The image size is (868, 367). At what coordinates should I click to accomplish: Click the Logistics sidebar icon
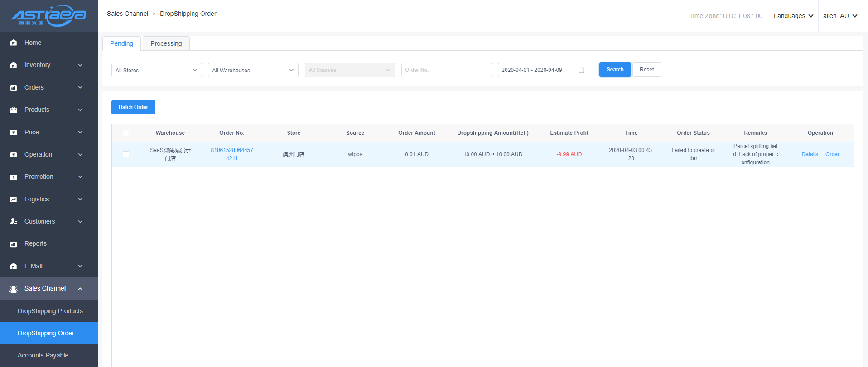click(14, 200)
